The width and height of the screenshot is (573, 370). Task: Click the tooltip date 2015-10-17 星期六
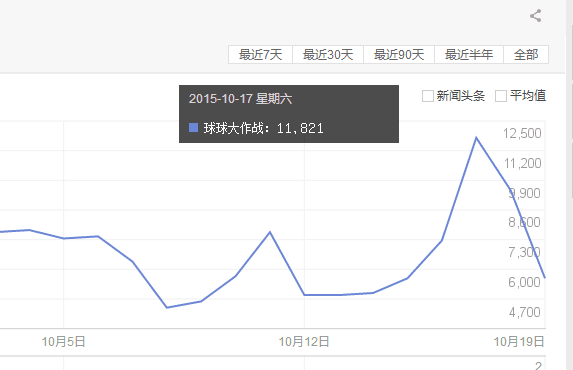tap(240, 99)
